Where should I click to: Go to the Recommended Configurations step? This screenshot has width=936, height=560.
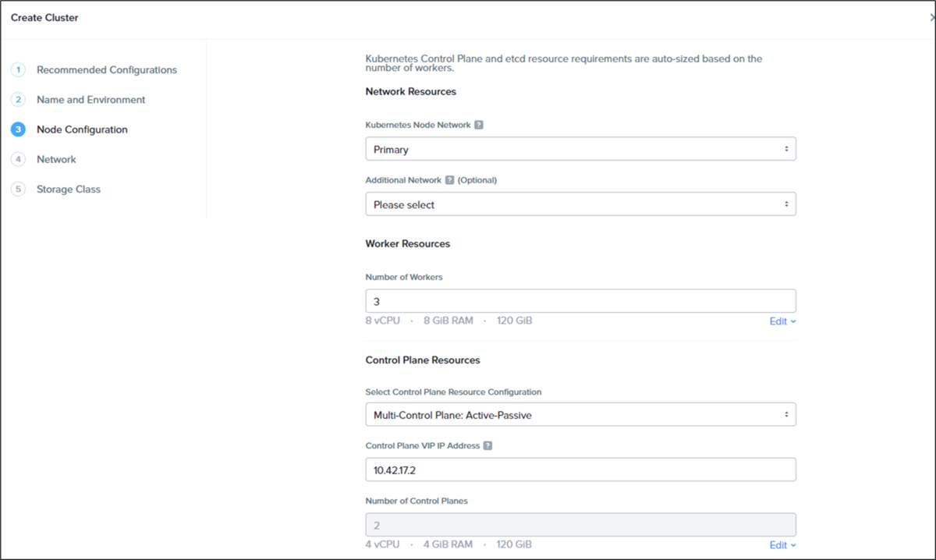click(107, 70)
